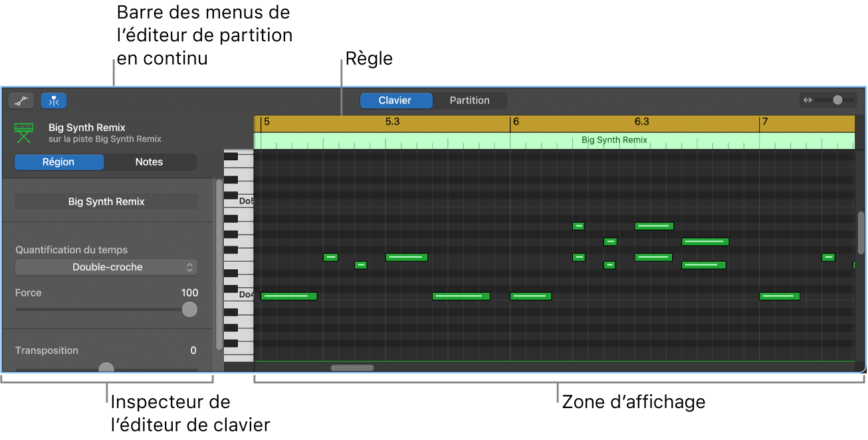
Task: Click bar 6 on the ruler
Action: coord(516,122)
